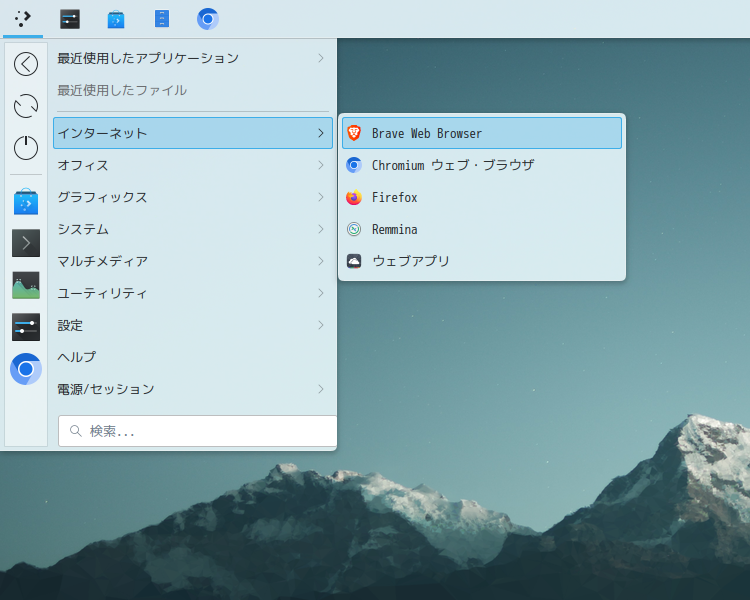
Task: Click the restart circular arrows icon
Action: pyautogui.click(x=26, y=106)
